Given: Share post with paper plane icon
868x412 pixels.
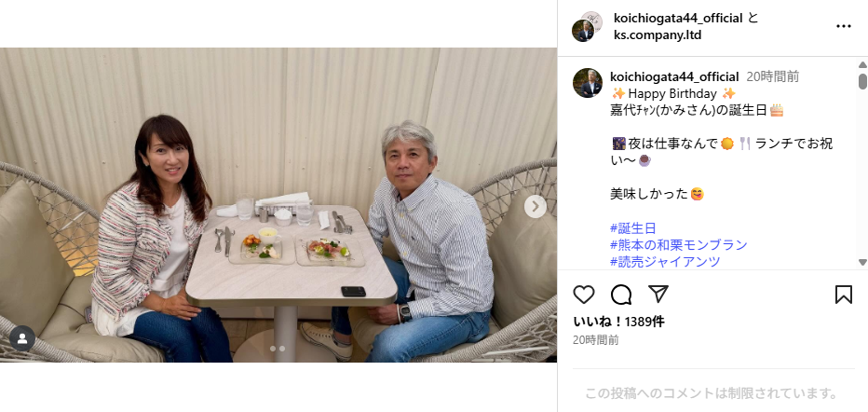Looking at the screenshot, I should coord(658,294).
